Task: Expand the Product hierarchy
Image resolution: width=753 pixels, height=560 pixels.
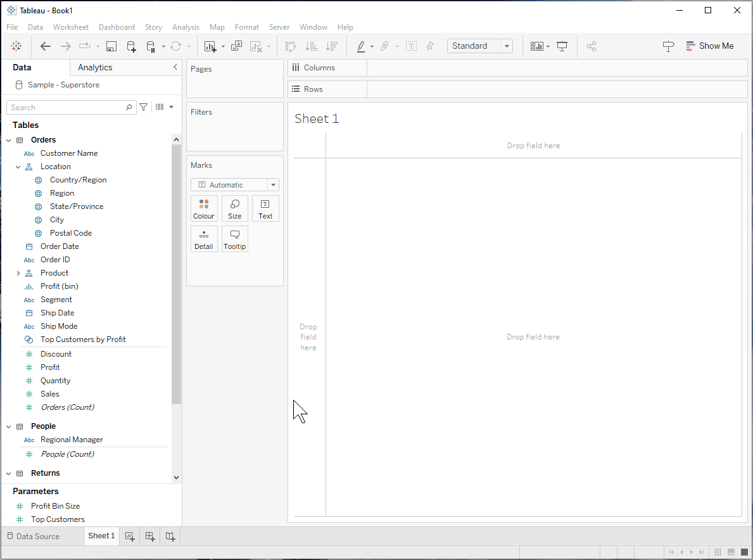Action: click(18, 273)
